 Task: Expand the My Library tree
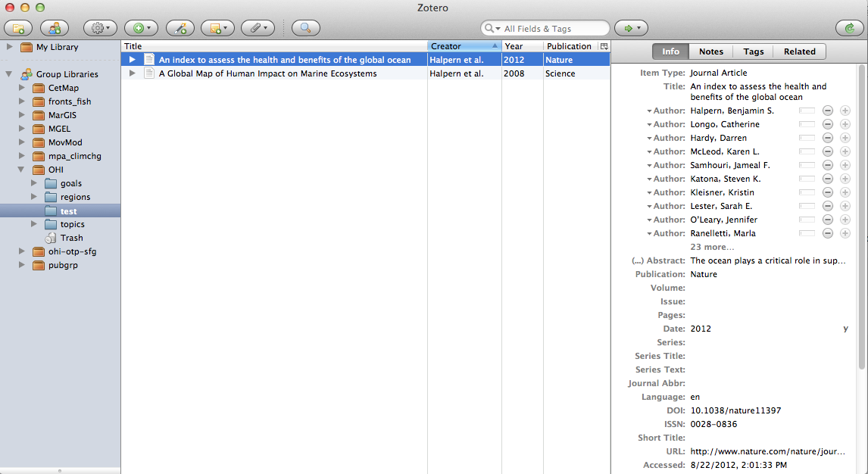tap(9, 47)
